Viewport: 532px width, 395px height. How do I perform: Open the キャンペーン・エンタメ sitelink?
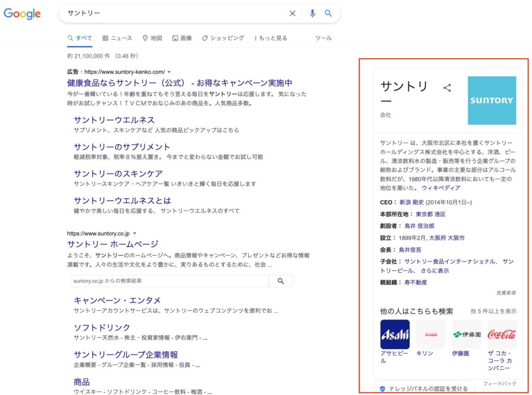pos(117,300)
